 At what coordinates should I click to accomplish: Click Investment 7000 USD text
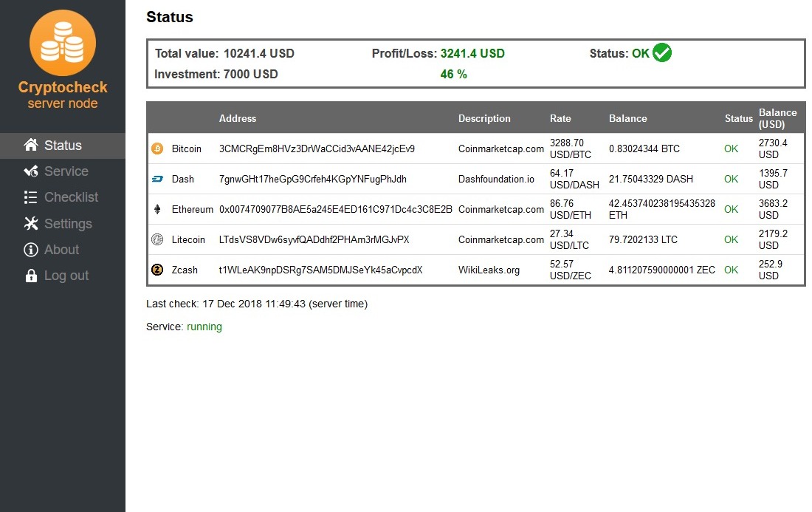(216, 74)
